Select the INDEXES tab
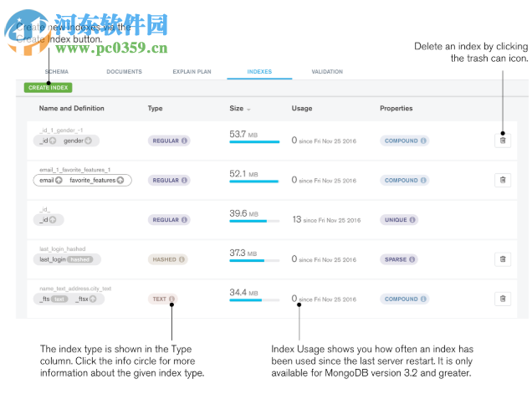The image size is (532, 394). (x=259, y=72)
